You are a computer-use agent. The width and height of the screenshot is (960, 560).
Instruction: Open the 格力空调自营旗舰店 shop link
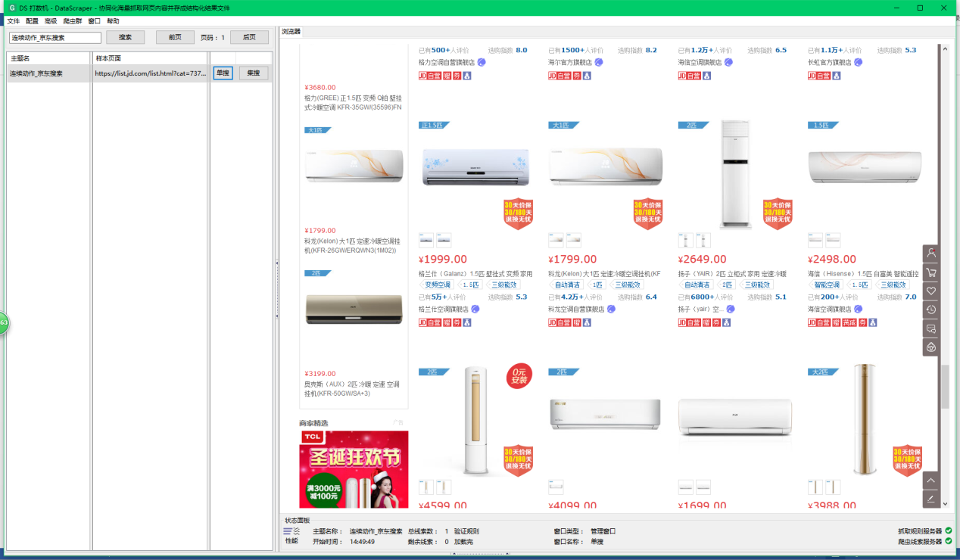pyautogui.click(x=447, y=62)
